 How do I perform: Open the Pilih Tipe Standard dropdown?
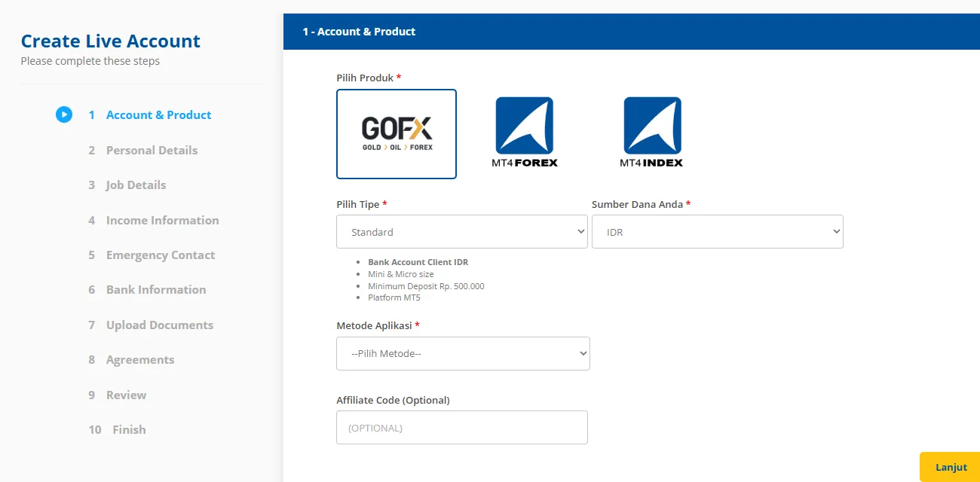tap(462, 232)
